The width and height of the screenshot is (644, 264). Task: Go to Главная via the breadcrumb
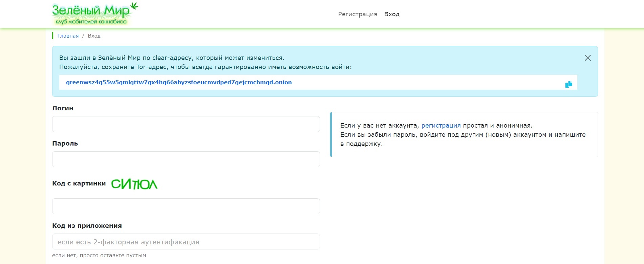point(68,36)
